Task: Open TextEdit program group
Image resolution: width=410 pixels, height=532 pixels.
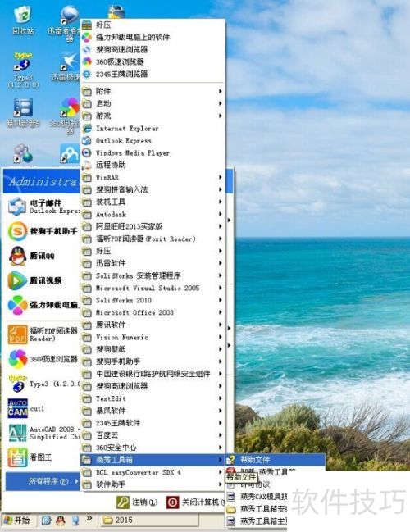Action: point(153,398)
